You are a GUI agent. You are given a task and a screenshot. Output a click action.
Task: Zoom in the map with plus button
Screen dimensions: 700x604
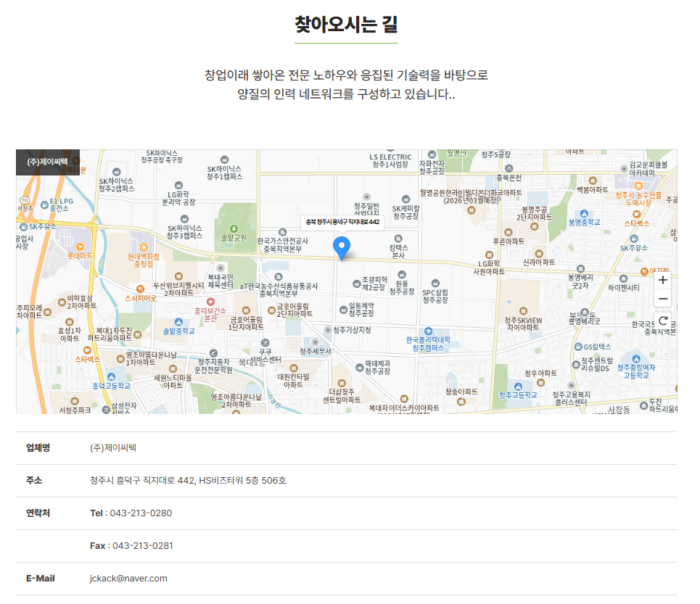tap(662, 280)
